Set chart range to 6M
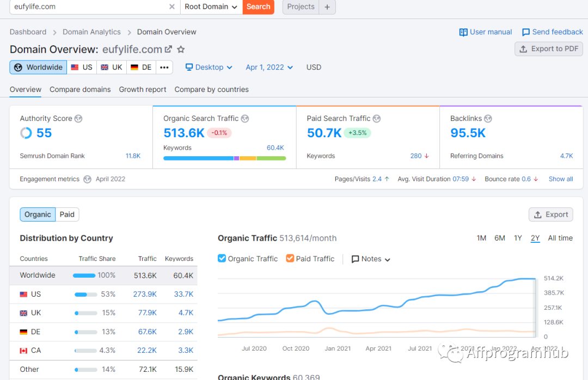 click(x=499, y=238)
